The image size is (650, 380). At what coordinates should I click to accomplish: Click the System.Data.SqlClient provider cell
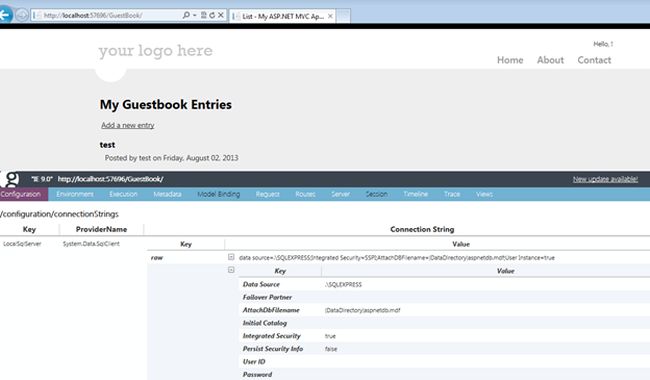click(x=91, y=244)
